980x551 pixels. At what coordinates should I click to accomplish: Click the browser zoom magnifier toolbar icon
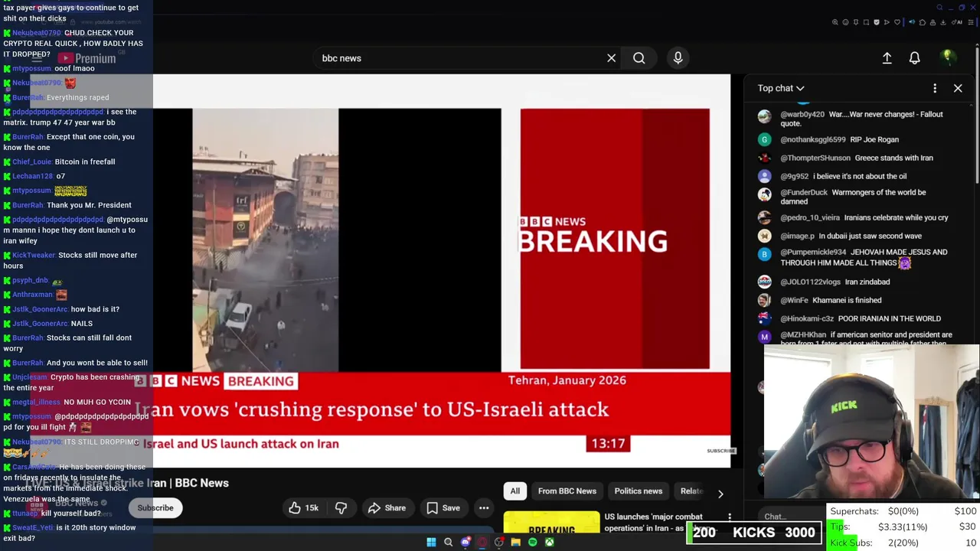835,22
